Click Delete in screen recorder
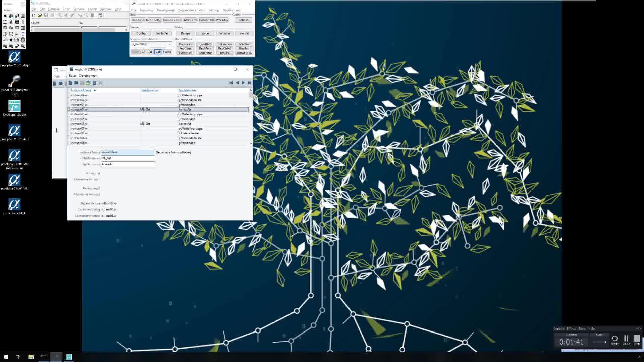 click(x=614, y=340)
